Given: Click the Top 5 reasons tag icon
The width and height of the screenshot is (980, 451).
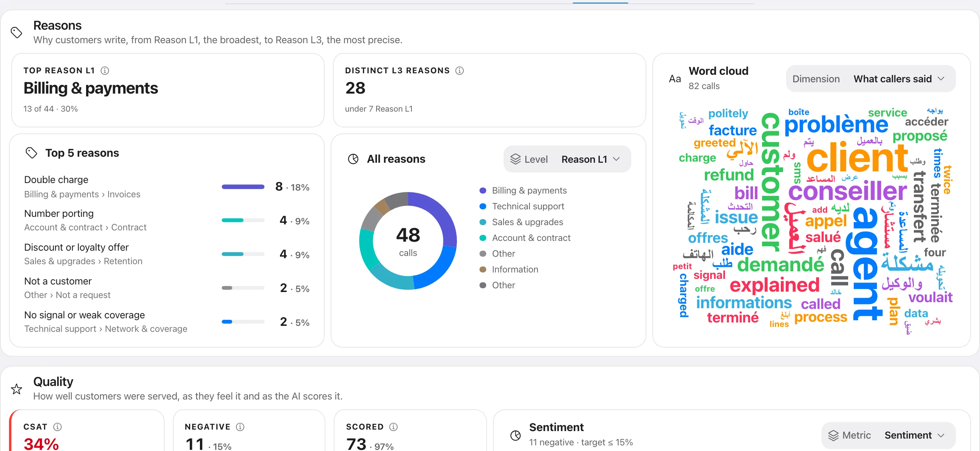Looking at the screenshot, I should (x=31, y=153).
